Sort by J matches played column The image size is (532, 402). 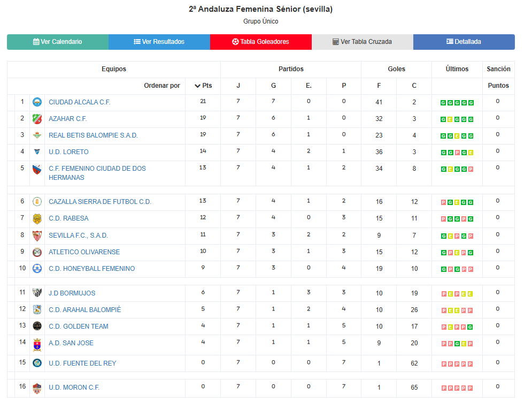pyautogui.click(x=238, y=86)
